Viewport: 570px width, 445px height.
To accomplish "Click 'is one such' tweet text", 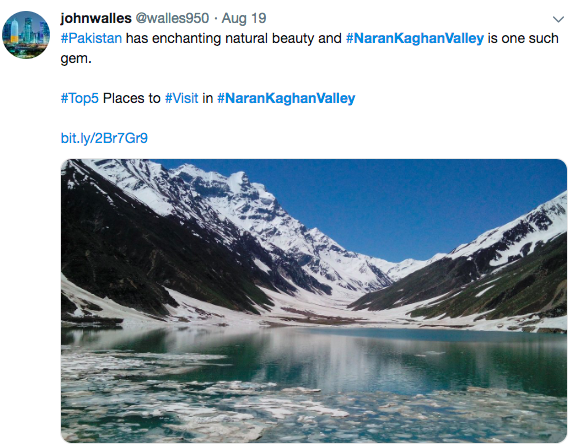I will click(523, 38).
